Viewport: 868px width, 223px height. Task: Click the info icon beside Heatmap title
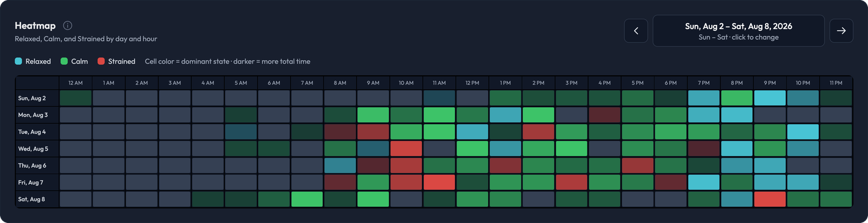coord(68,25)
